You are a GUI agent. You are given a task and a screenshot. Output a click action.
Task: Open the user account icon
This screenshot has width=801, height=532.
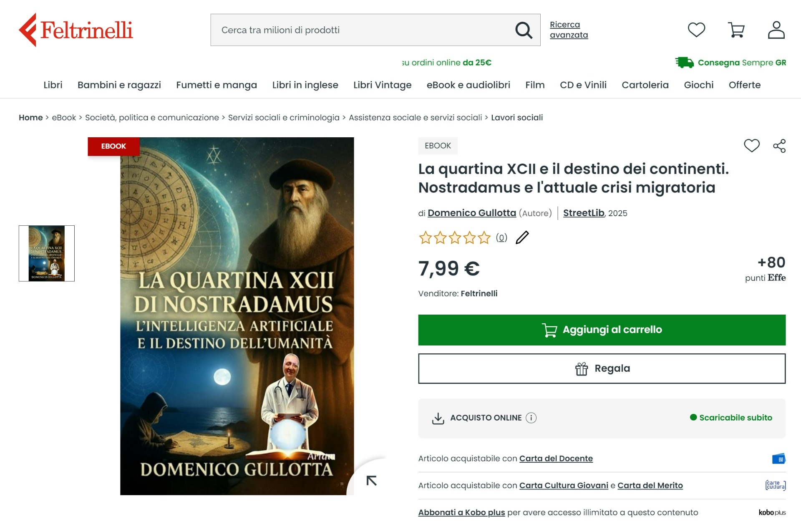[776, 30]
